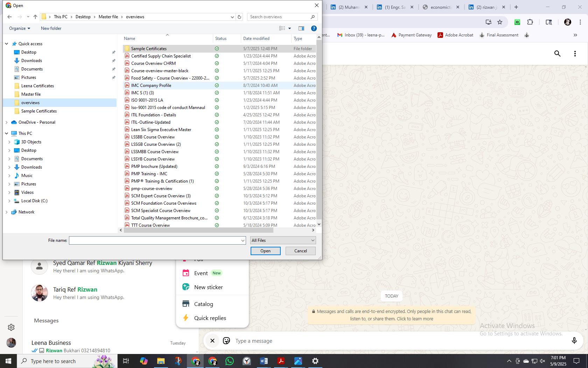588x368 pixels.
Task: Refresh the overviews folder listing
Action: coord(239,17)
